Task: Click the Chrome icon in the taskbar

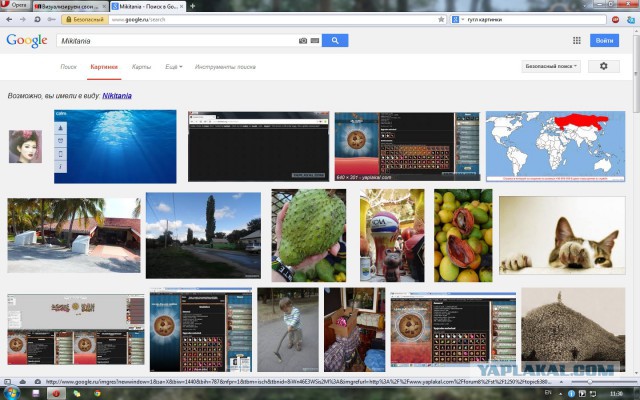Action: click(x=97, y=393)
